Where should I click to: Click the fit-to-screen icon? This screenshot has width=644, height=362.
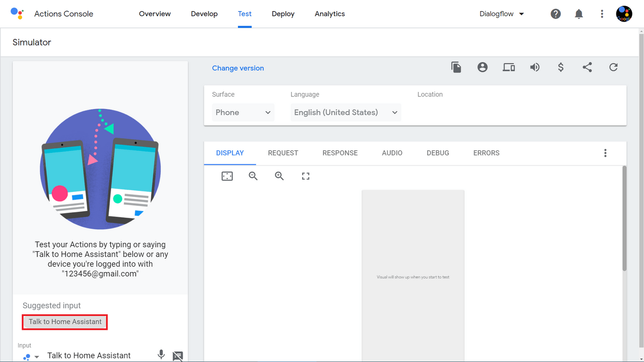(x=227, y=176)
